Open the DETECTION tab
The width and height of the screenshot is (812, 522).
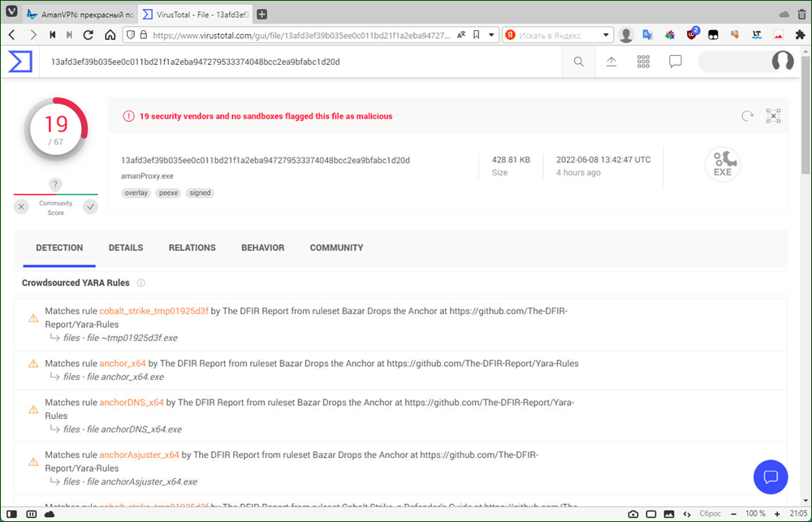coord(59,248)
